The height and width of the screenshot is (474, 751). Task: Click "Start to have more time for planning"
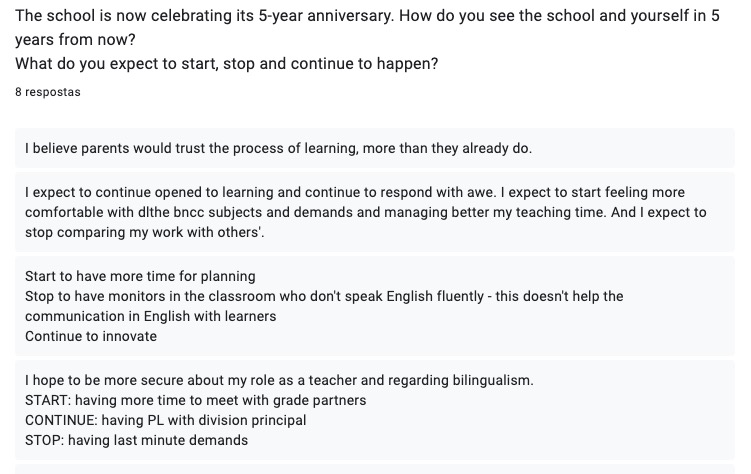140,276
